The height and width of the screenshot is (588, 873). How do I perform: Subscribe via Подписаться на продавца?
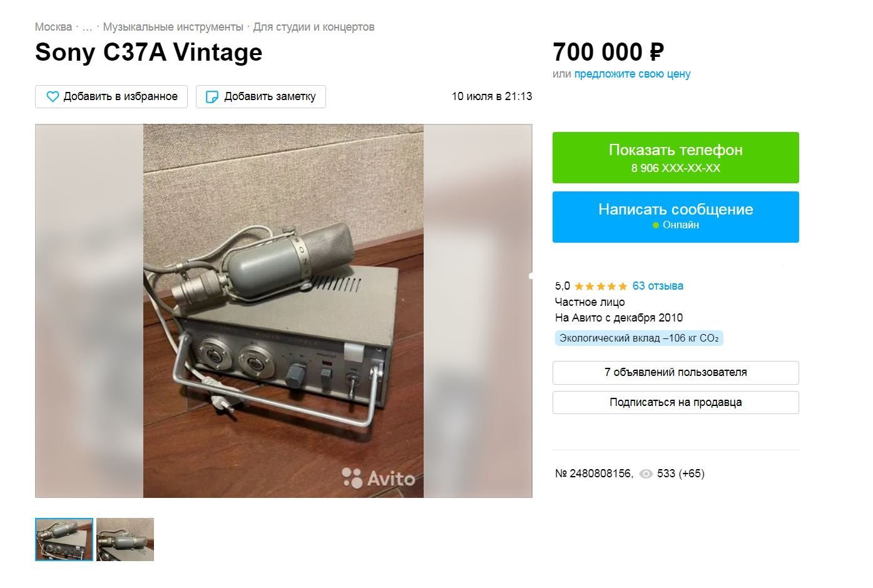pyautogui.click(x=675, y=403)
